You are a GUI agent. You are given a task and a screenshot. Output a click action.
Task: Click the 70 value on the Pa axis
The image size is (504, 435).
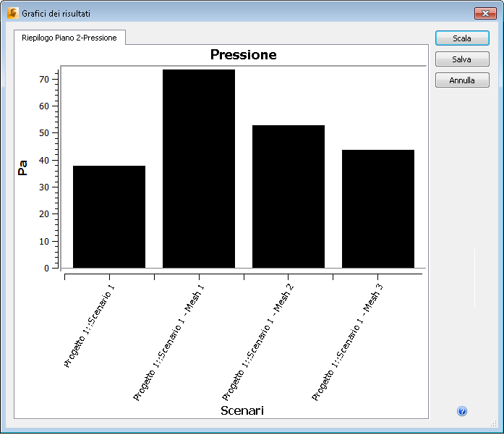pyautogui.click(x=44, y=79)
